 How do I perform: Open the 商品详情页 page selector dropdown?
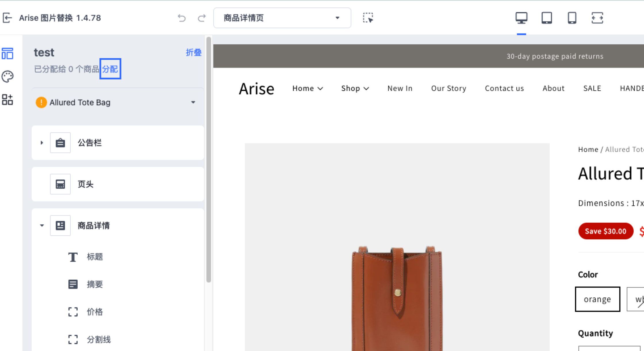coord(282,18)
